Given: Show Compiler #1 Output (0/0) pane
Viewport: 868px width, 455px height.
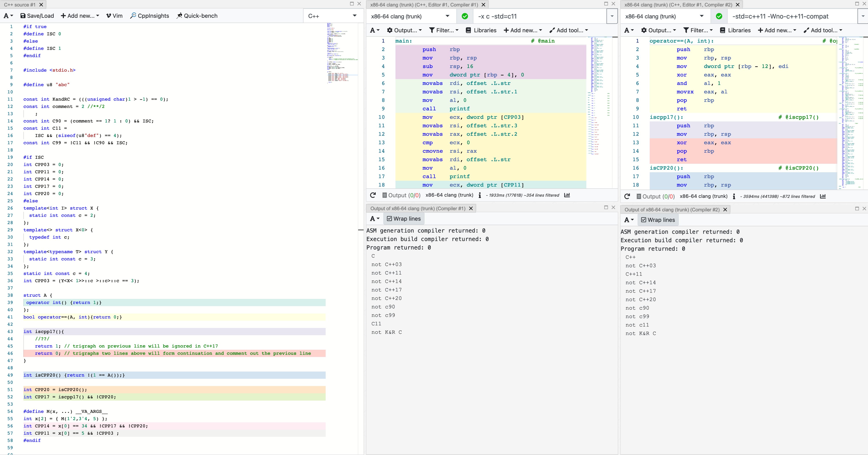Looking at the screenshot, I should (401, 195).
